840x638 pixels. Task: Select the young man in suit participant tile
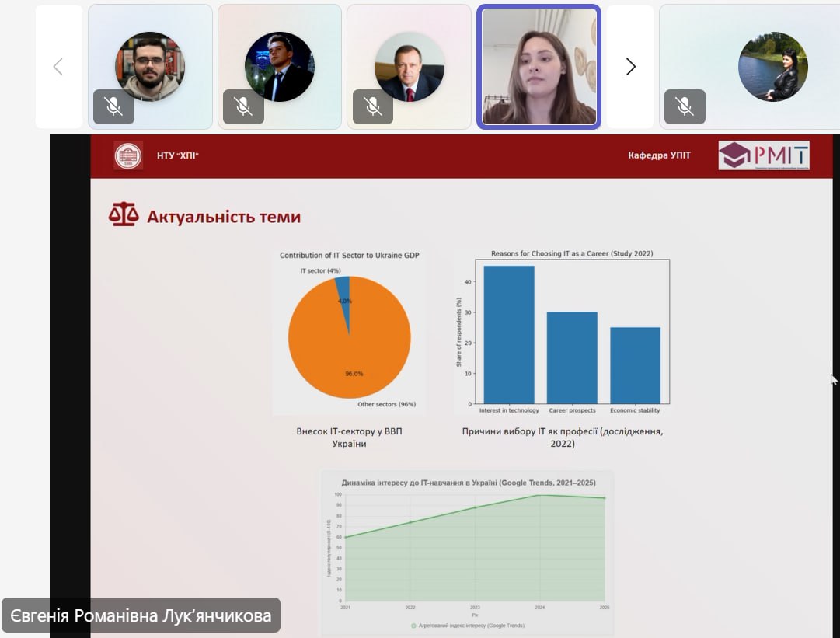(280, 67)
